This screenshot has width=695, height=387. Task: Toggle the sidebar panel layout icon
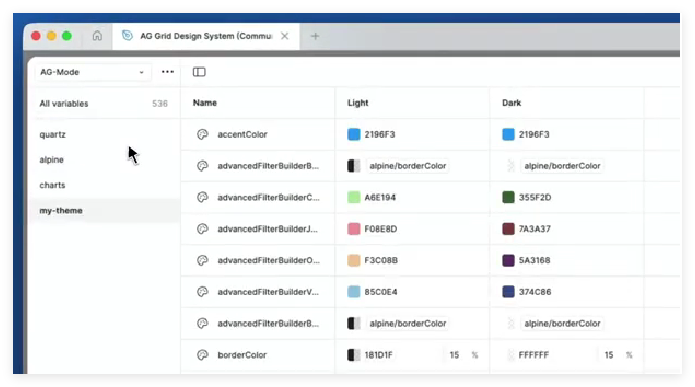pos(199,71)
